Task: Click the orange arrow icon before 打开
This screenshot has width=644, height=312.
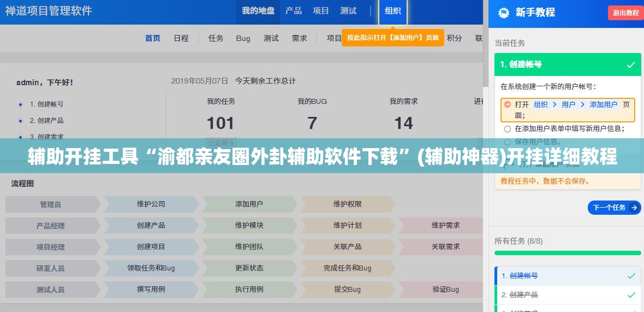Action: [x=507, y=104]
